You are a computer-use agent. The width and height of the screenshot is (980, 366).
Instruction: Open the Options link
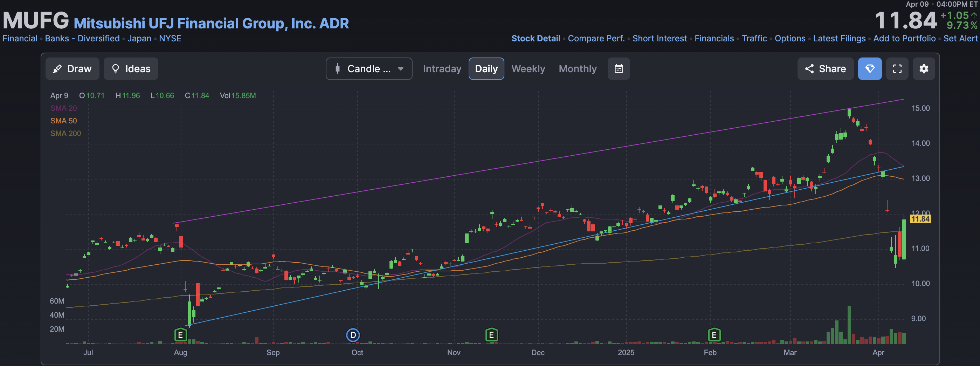tap(790, 39)
